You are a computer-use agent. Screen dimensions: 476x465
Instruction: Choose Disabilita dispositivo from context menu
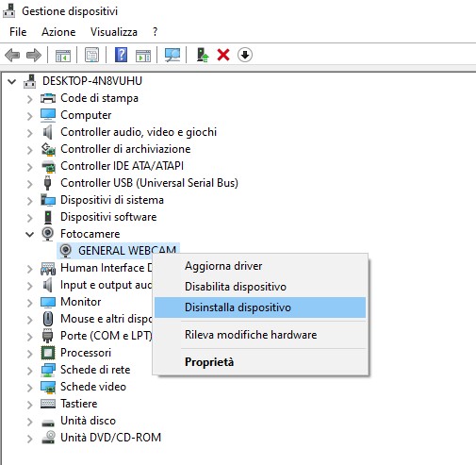260,287
